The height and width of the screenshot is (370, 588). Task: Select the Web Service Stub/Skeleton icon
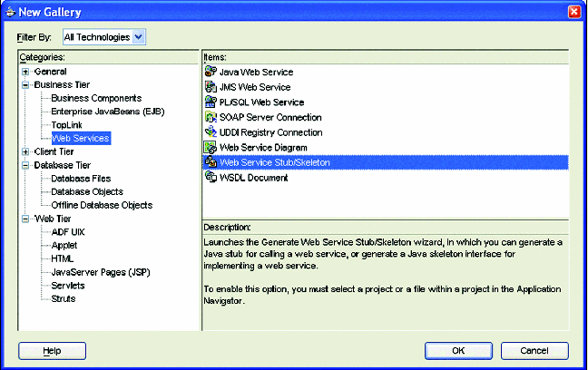tap(211, 162)
